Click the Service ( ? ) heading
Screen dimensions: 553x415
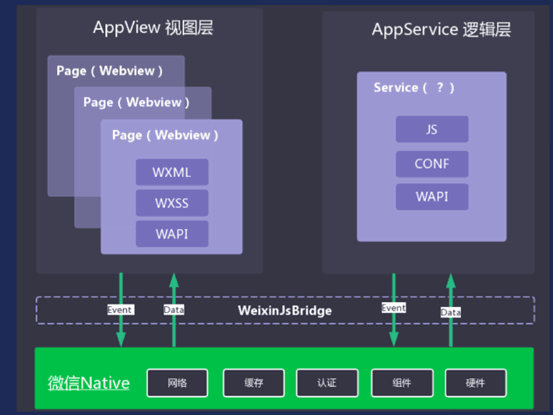click(x=414, y=87)
